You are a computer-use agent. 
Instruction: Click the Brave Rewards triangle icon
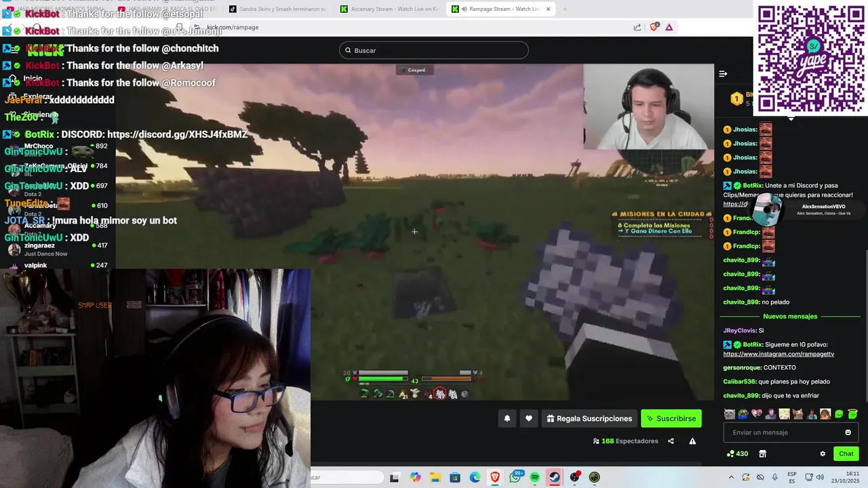click(669, 27)
